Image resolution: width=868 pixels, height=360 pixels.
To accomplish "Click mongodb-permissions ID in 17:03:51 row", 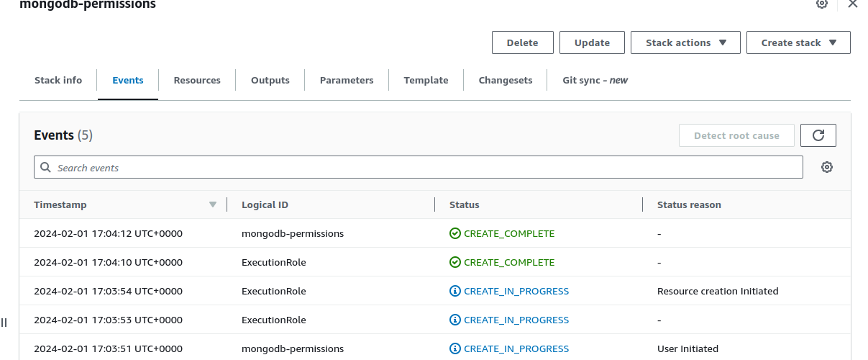I will (293, 348).
